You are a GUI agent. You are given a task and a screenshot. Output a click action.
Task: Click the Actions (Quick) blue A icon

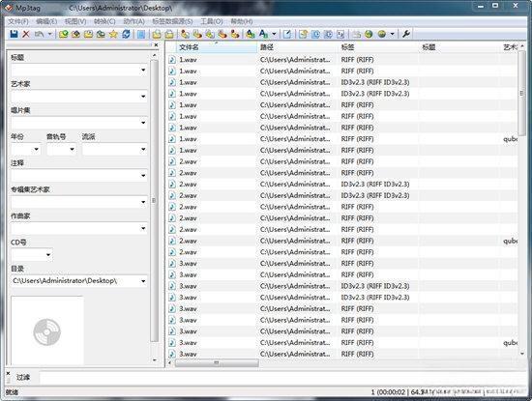click(x=263, y=34)
